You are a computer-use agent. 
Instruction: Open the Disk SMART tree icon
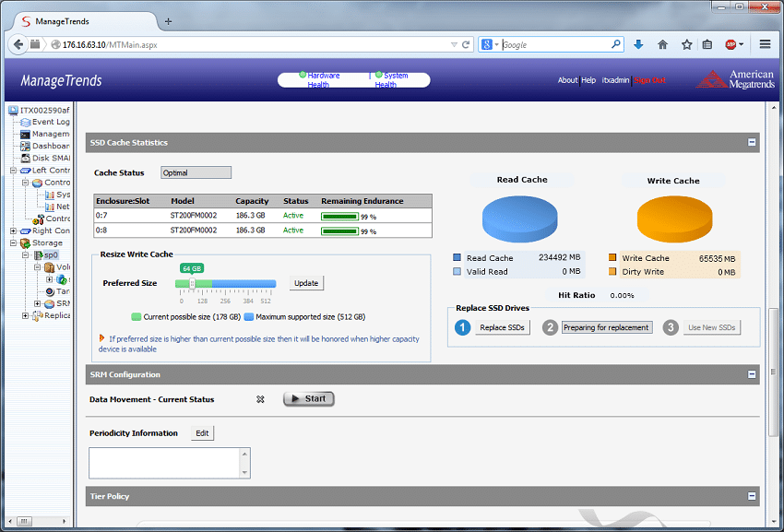point(25,158)
